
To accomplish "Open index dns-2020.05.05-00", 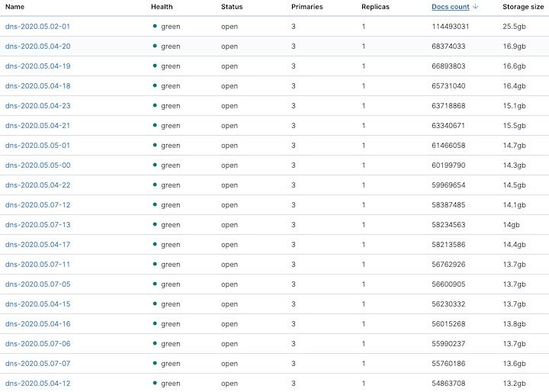I will pos(37,165).
